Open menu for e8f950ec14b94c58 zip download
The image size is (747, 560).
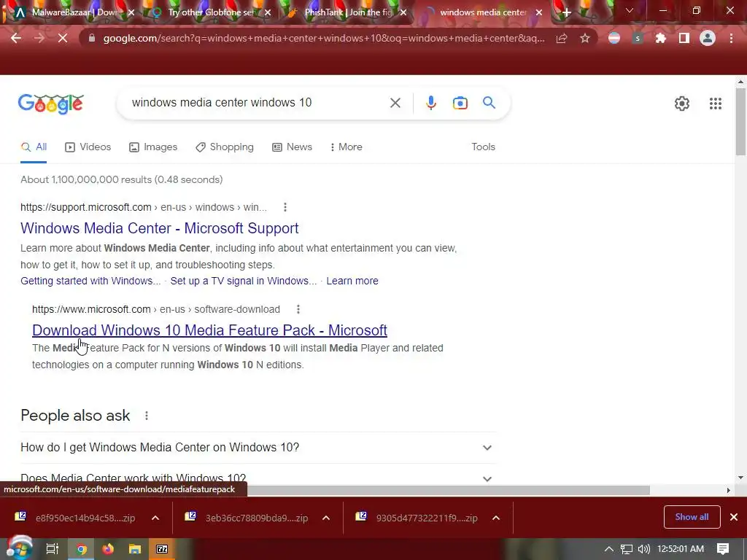155,518
